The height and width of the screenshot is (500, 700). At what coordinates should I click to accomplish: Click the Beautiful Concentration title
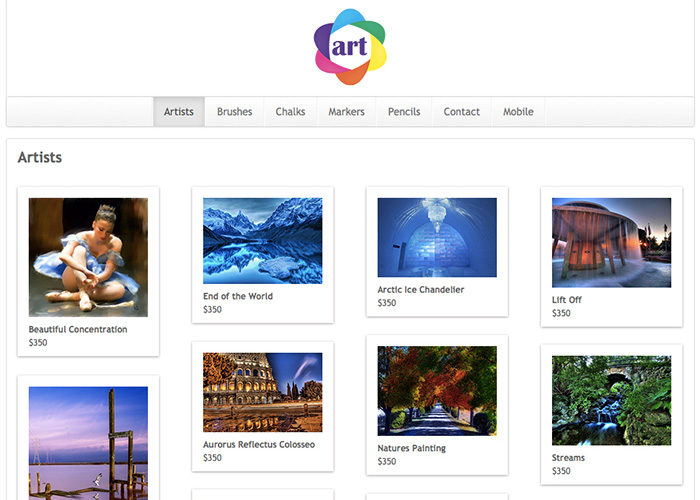pyautogui.click(x=78, y=329)
